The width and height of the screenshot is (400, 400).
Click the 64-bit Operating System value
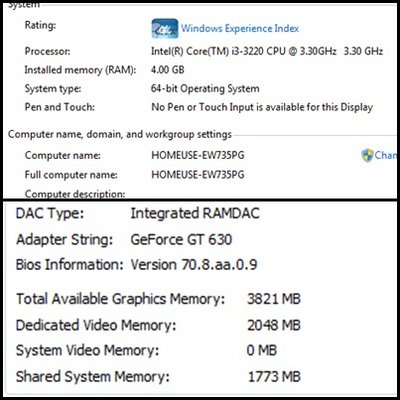click(205, 89)
